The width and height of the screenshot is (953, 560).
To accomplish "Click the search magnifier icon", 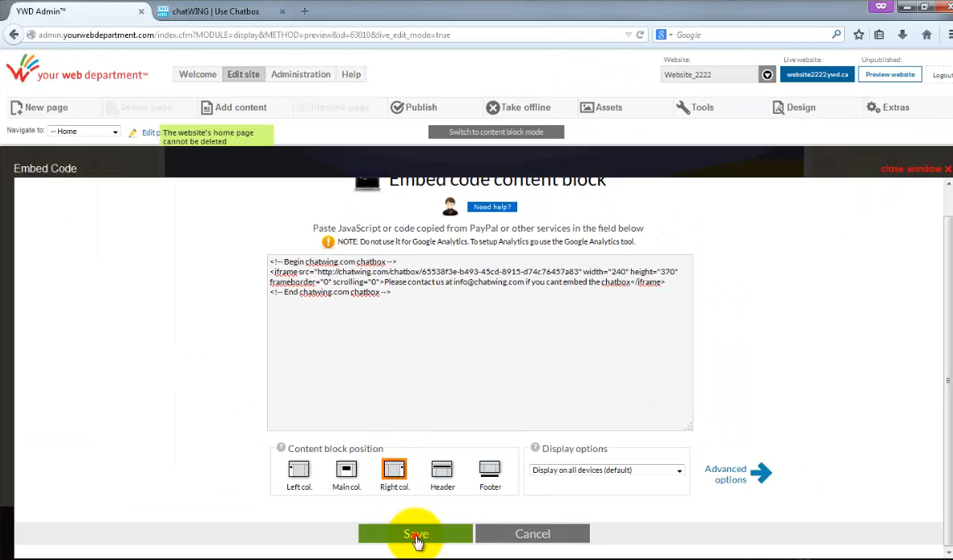I will pos(836,35).
